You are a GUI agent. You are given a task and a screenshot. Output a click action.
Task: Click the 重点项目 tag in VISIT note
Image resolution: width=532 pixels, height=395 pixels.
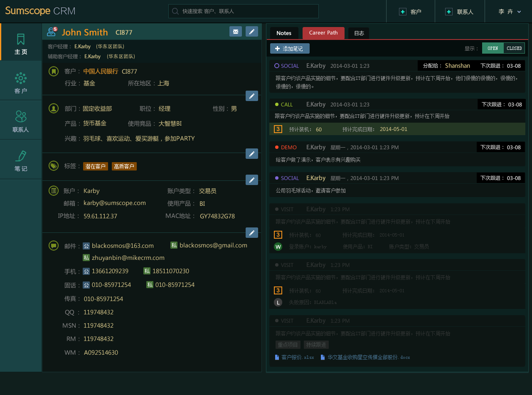click(288, 345)
